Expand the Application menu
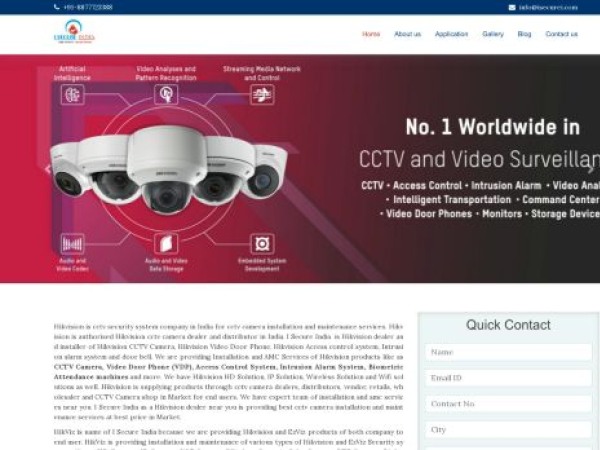This screenshot has width=600, height=450. pyautogui.click(x=451, y=34)
